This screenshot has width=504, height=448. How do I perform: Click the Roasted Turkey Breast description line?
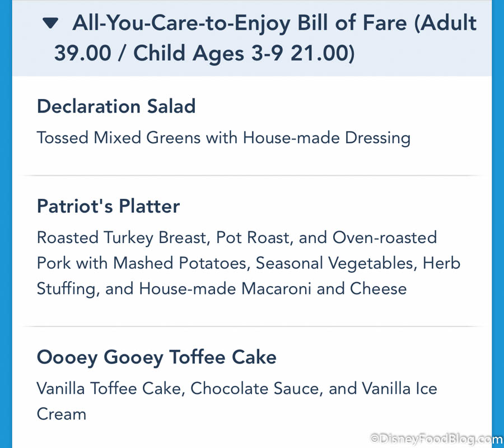tap(236, 237)
